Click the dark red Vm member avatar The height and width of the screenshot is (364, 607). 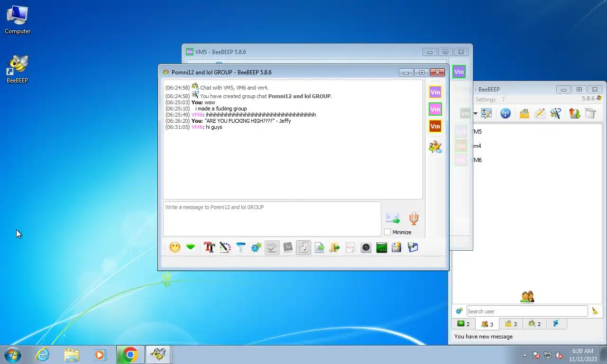pyautogui.click(x=435, y=126)
